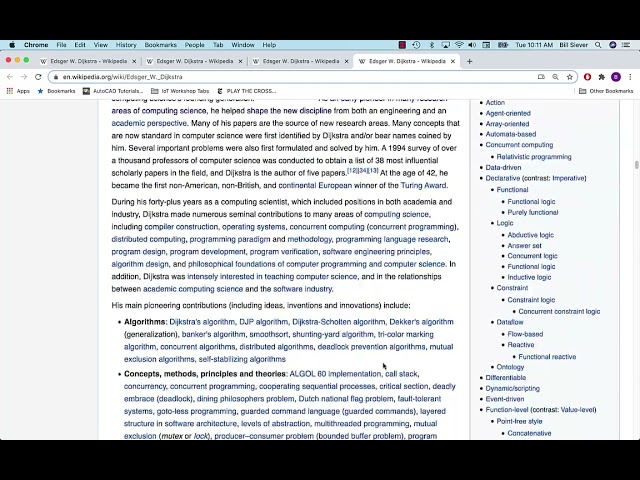Open the Chrome three-dot menu
Viewport: 640px width, 480px height.
(630, 77)
